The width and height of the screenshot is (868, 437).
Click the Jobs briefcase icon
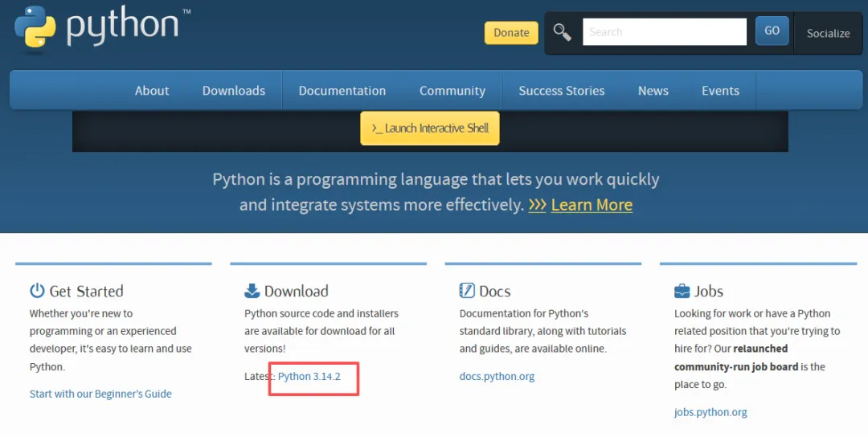tap(682, 291)
